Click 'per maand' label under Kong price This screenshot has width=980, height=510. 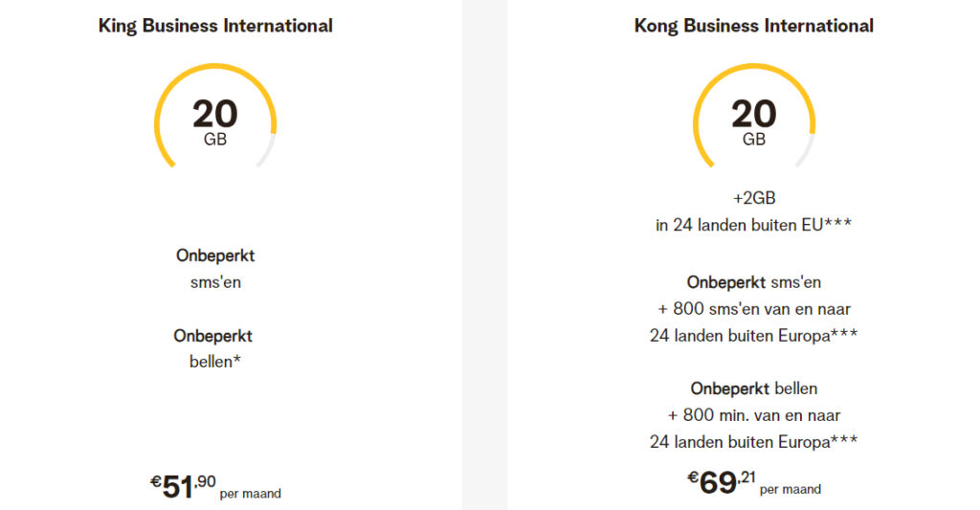791,489
